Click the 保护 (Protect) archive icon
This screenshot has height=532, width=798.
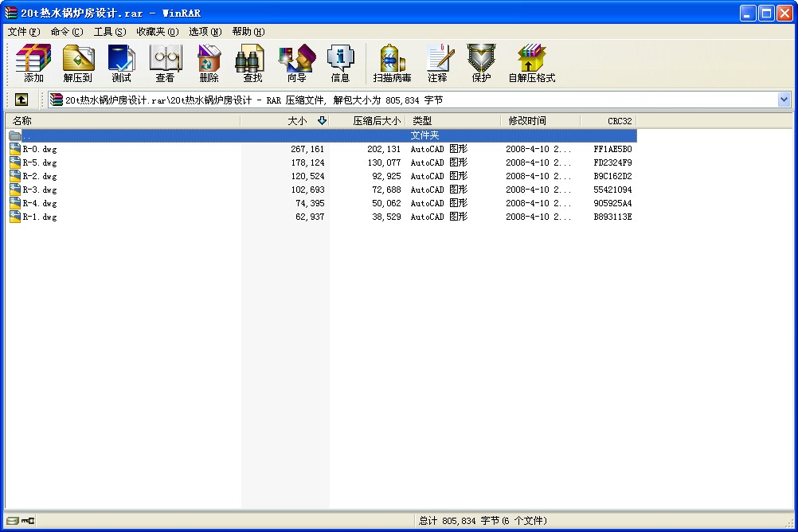(481, 64)
